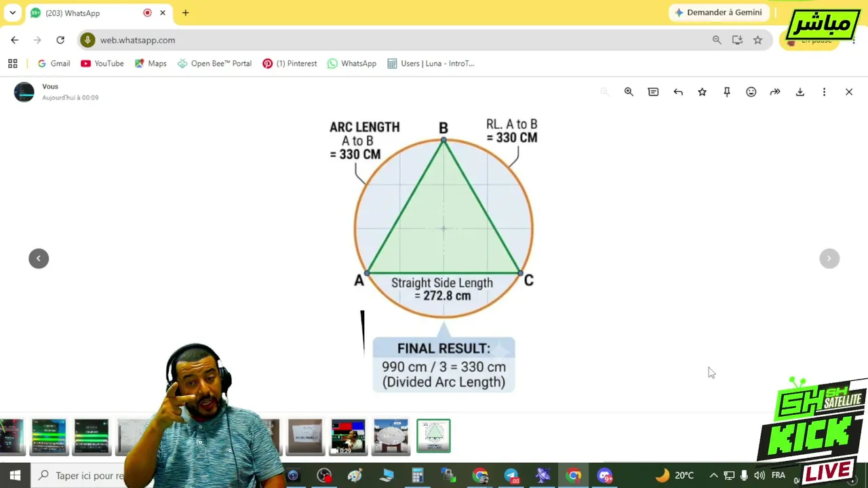Open the Chrome tab search dropdown
This screenshot has height=488, width=868.
(12, 13)
